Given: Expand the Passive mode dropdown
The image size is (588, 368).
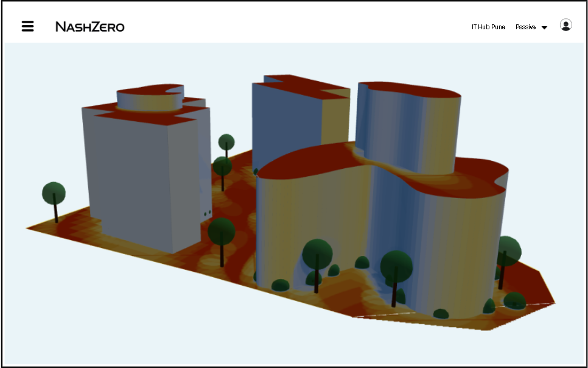Looking at the screenshot, I should pos(531,27).
